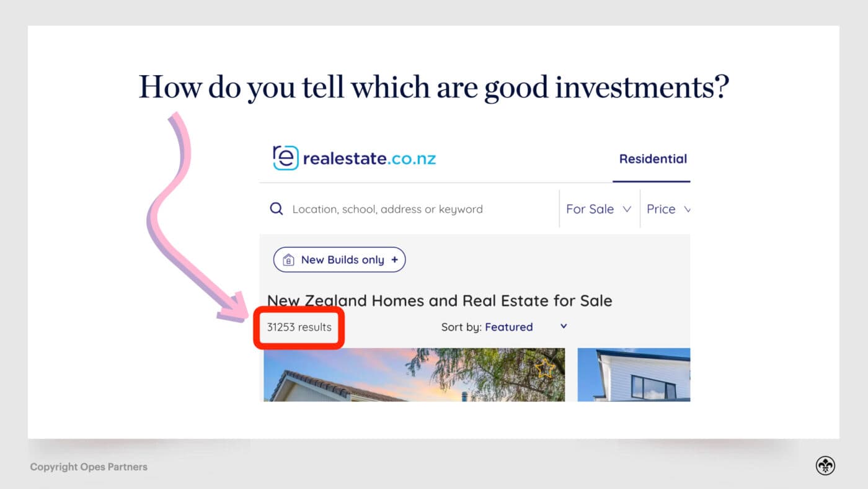Open the Sort by Featured dropdown

562,326
